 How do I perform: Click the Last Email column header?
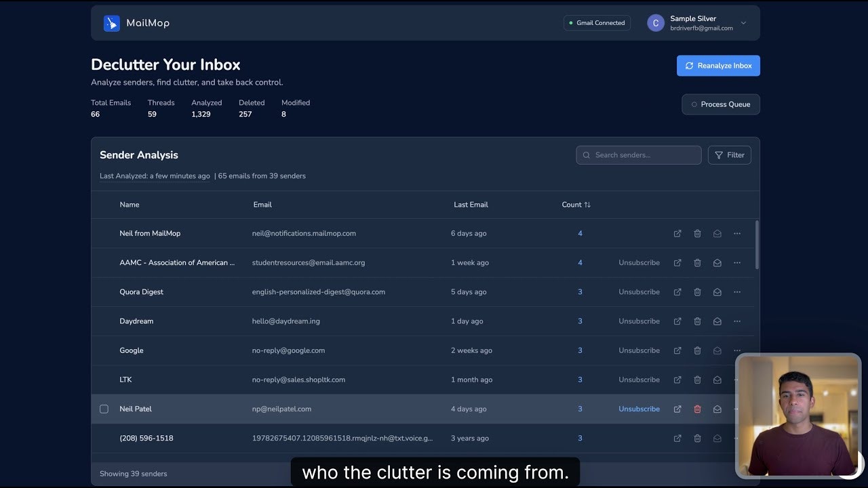(x=471, y=205)
